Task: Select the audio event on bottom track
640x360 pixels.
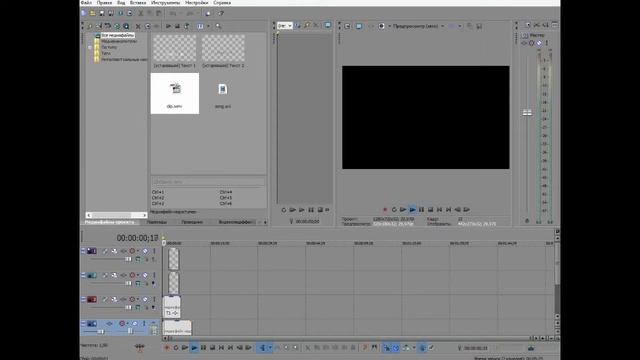Action: (x=177, y=327)
